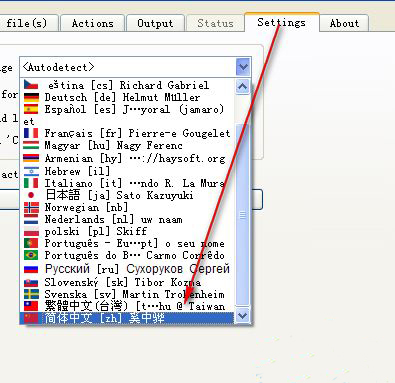
Task: Open the About tab
Action: click(x=344, y=23)
